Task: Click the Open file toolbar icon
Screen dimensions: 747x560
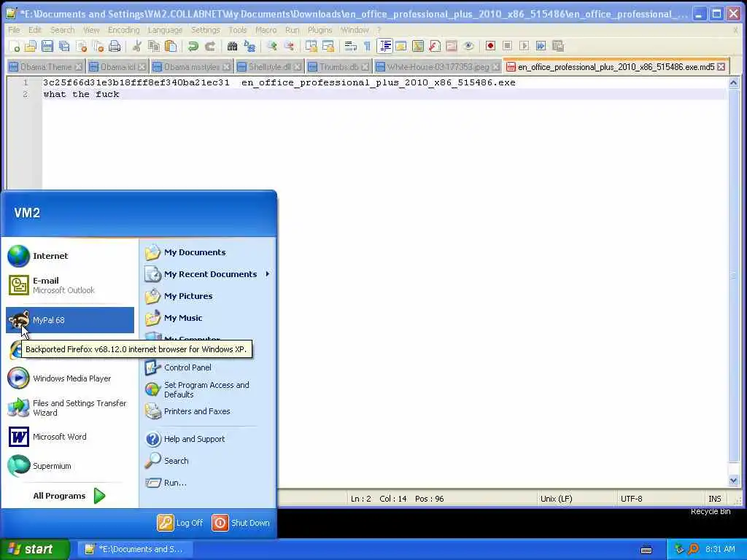Action: tap(31, 46)
